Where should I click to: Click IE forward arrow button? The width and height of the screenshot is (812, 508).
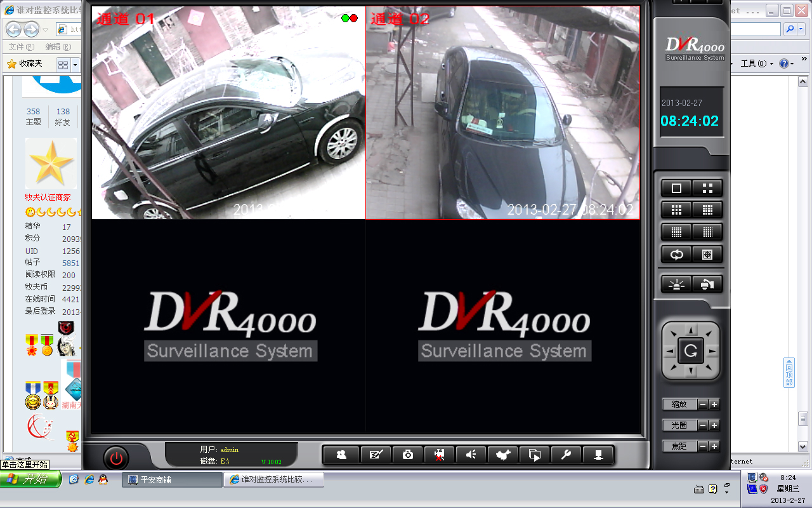[x=31, y=29]
